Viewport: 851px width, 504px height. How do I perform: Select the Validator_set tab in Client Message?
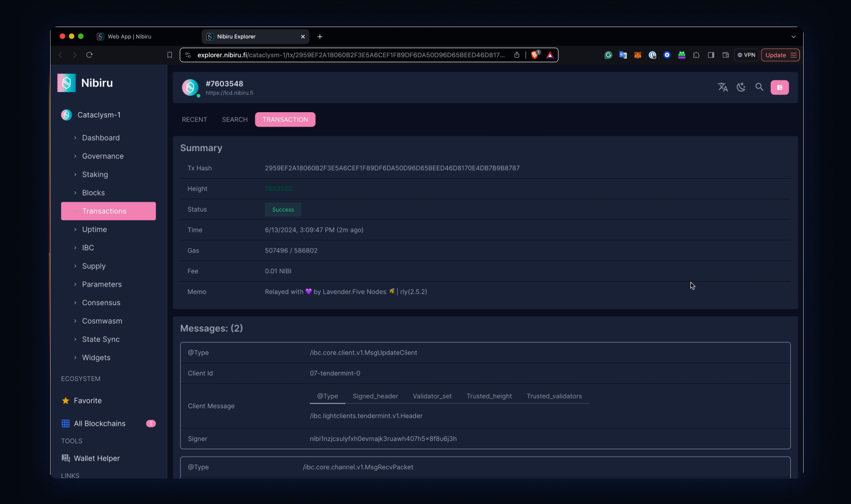432,396
